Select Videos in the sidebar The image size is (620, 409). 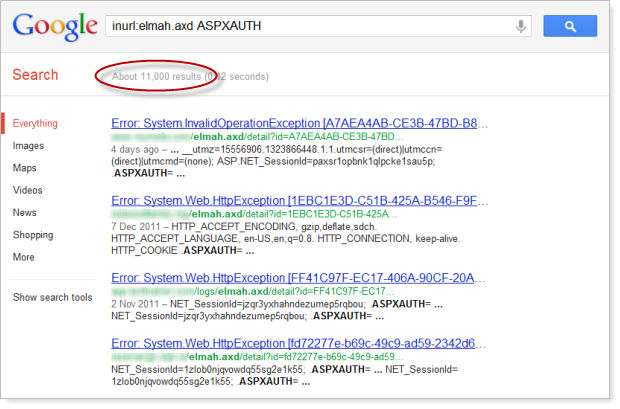(28, 190)
